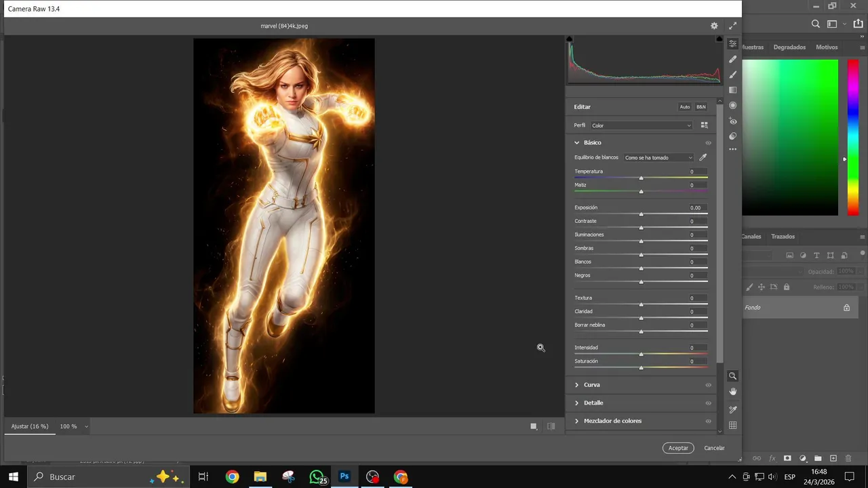Expand the Detalle section

(577, 403)
